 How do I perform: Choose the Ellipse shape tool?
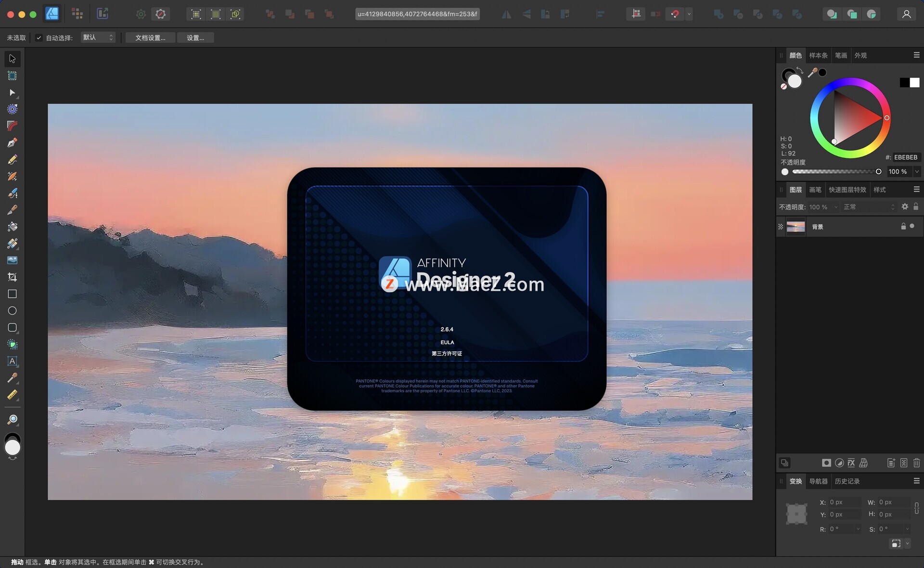click(13, 310)
